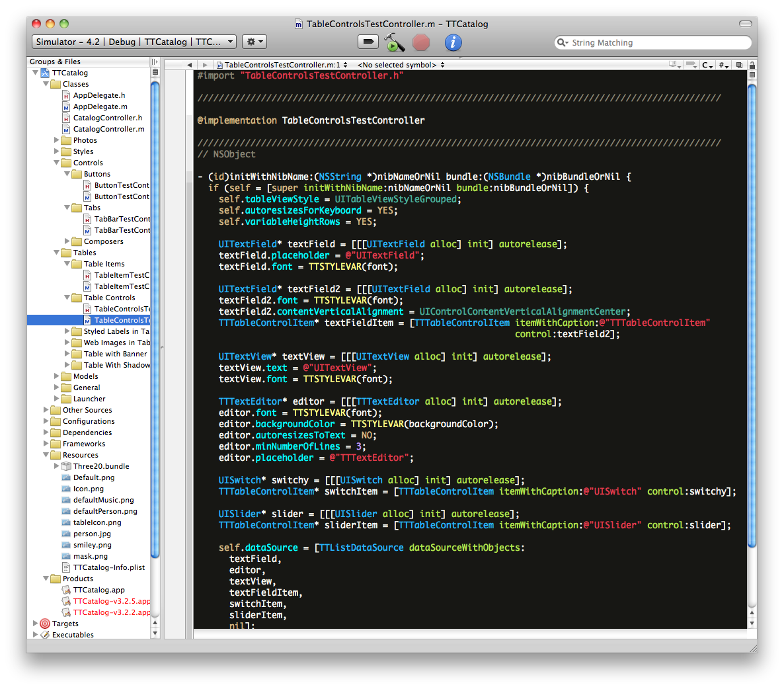Select defaultMusic.png image file
The height and width of the screenshot is (689, 784).
[104, 500]
